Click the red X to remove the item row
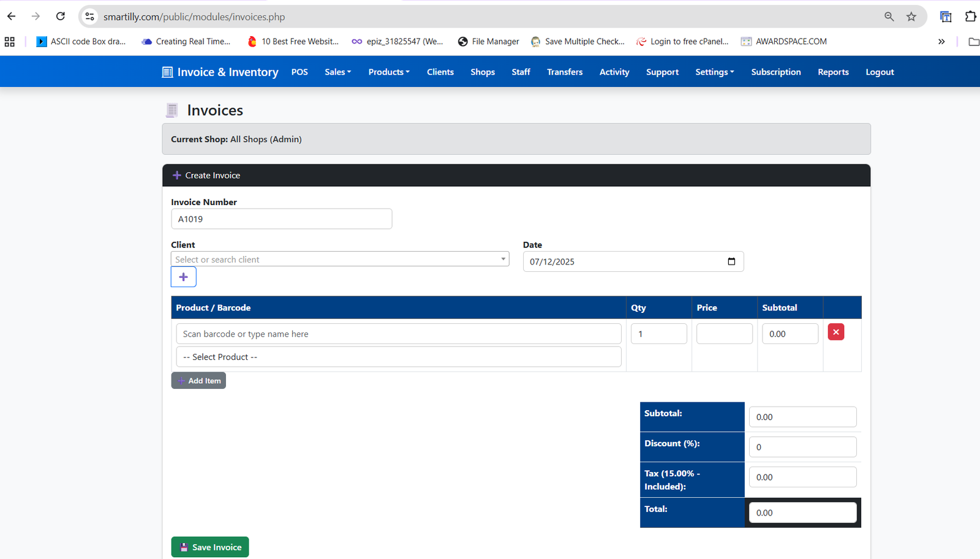This screenshot has height=559, width=980. click(x=835, y=331)
